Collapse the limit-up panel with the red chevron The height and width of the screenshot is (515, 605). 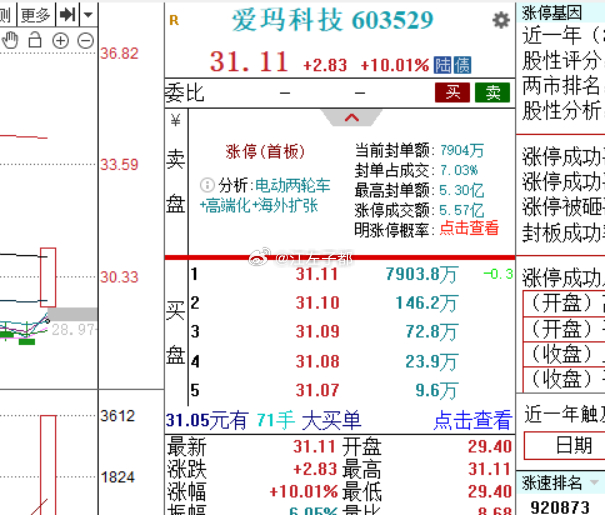point(352,118)
